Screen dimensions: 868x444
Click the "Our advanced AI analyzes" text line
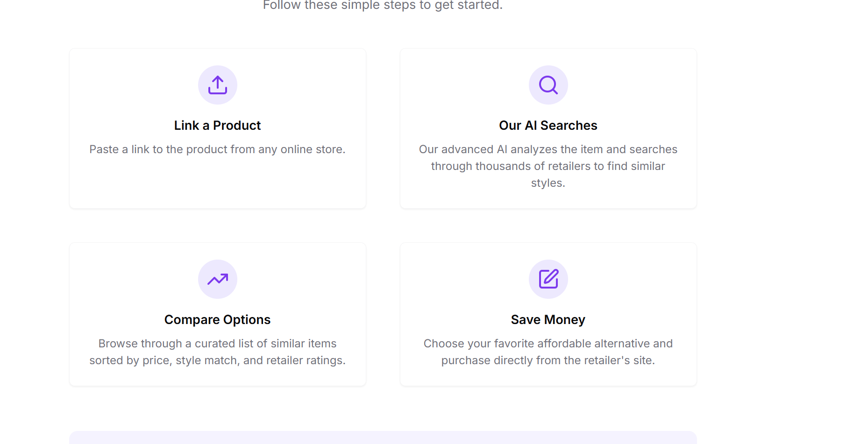tap(548, 149)
